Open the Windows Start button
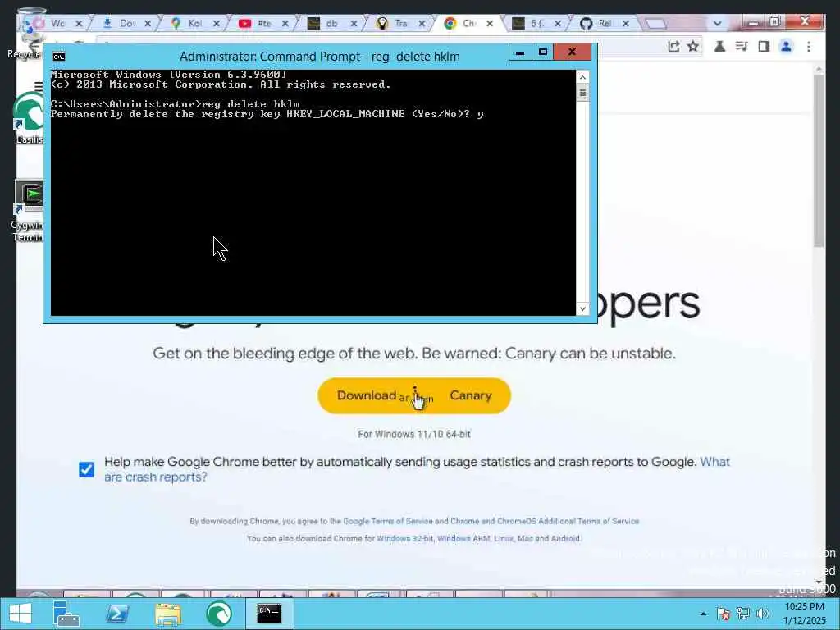This screenshot has height=630, width=840. 21,614
